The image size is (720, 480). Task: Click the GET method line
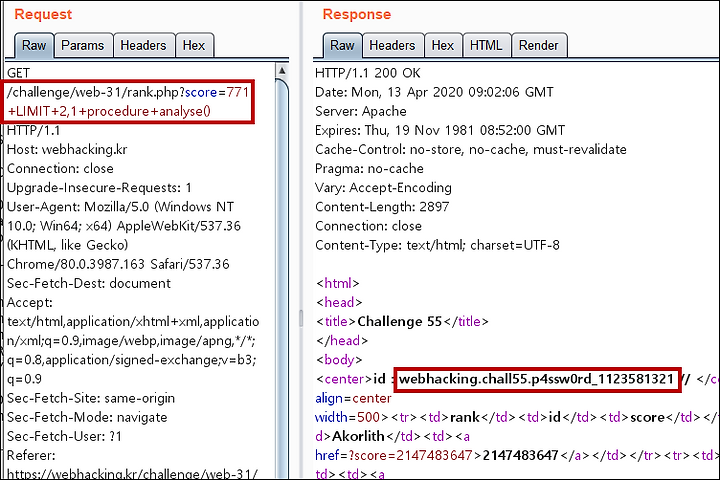click(x=18, y=73)
